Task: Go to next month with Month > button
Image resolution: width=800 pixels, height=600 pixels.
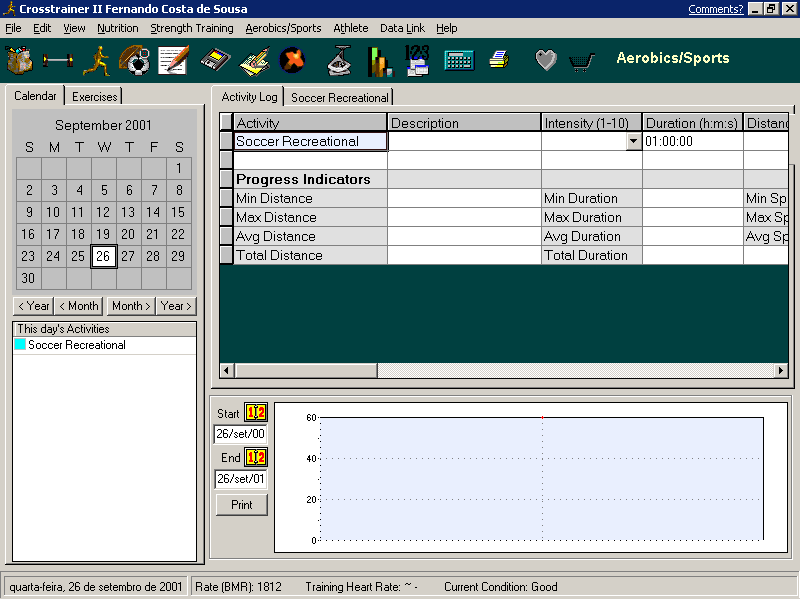Action: [x=132, y=306]
